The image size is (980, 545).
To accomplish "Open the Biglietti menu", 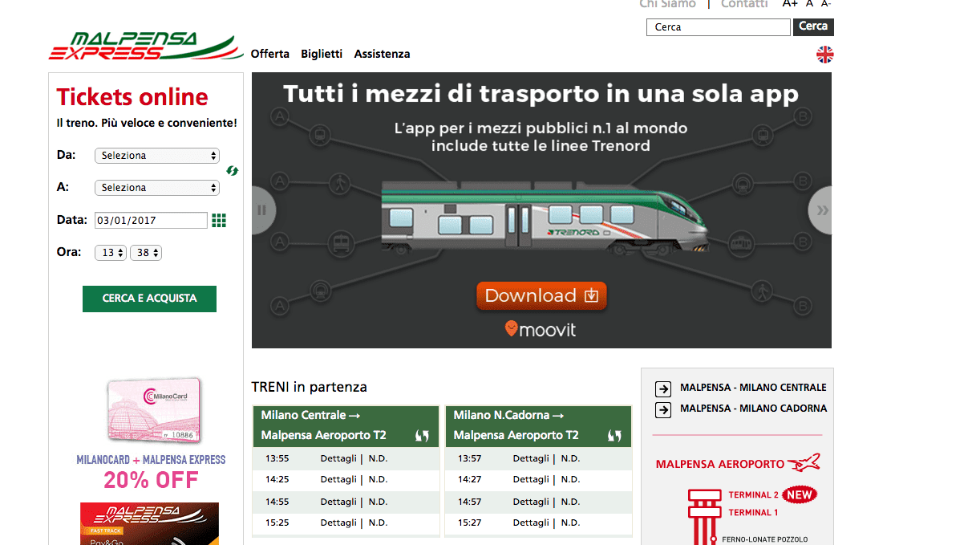I will point(322,54).
